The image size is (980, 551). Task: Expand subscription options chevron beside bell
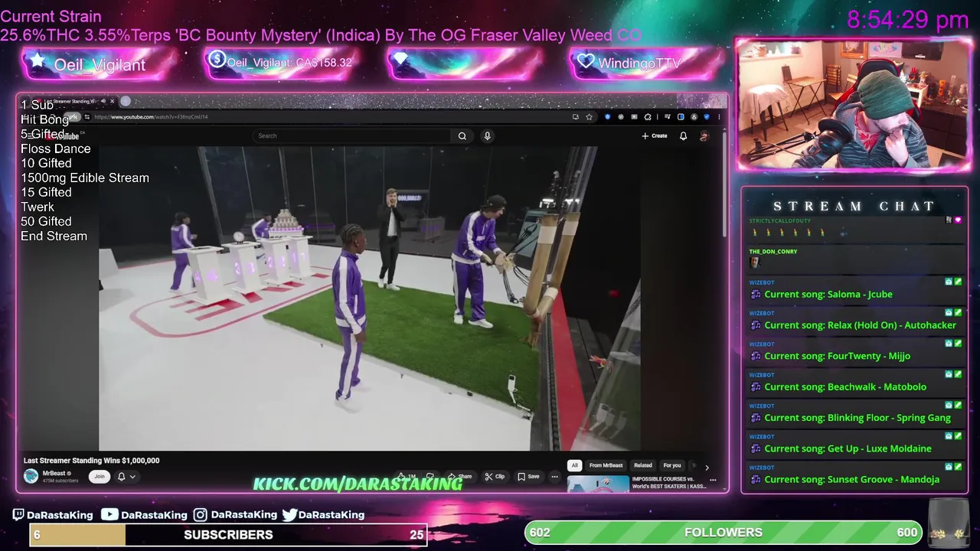[132, 477]
